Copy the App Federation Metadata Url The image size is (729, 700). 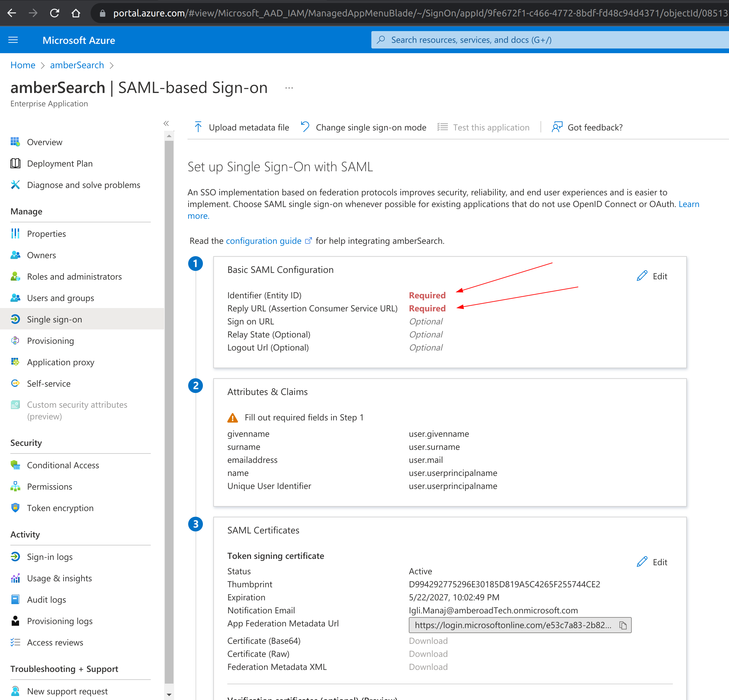623,625
